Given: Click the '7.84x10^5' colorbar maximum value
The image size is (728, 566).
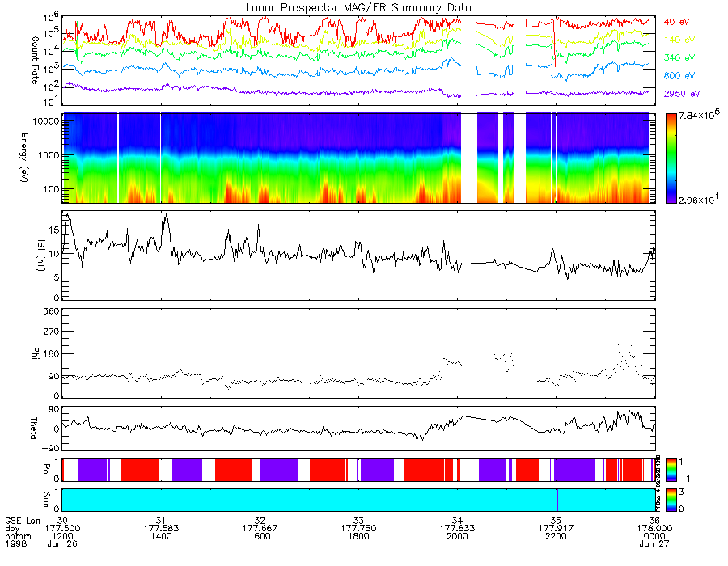Looking at the screenshot, I should click(699, 114).
